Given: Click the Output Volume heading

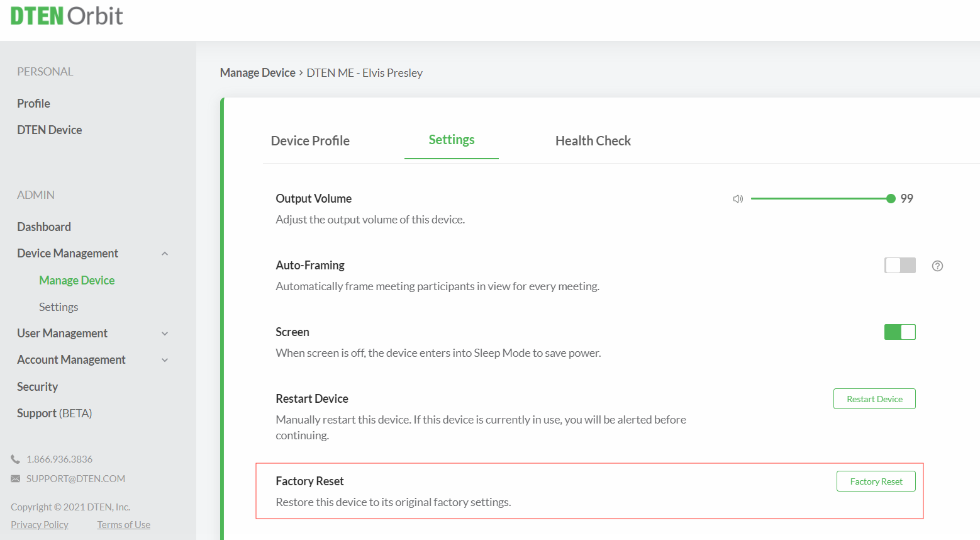Looking at the screenshot, I should [313, 198].
